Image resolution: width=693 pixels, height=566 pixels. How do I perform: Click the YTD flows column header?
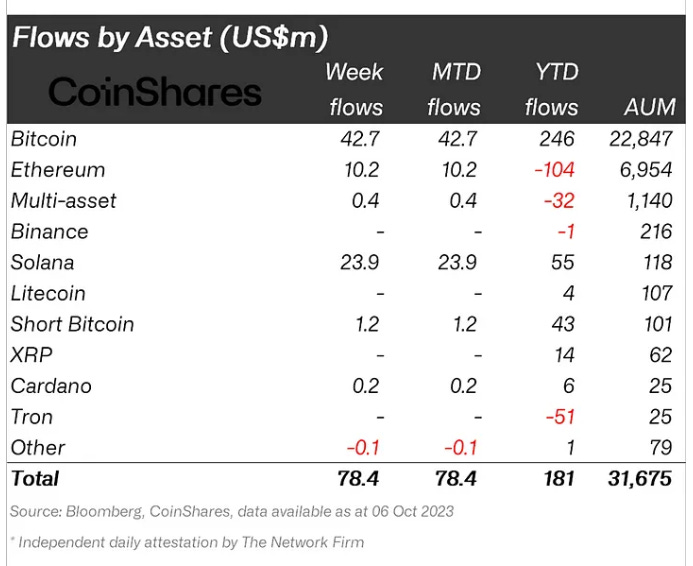click(x=552, y=90)
